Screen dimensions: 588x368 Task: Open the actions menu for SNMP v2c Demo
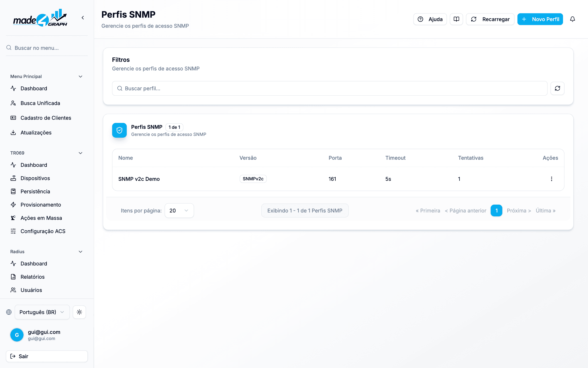coord(551,179)
